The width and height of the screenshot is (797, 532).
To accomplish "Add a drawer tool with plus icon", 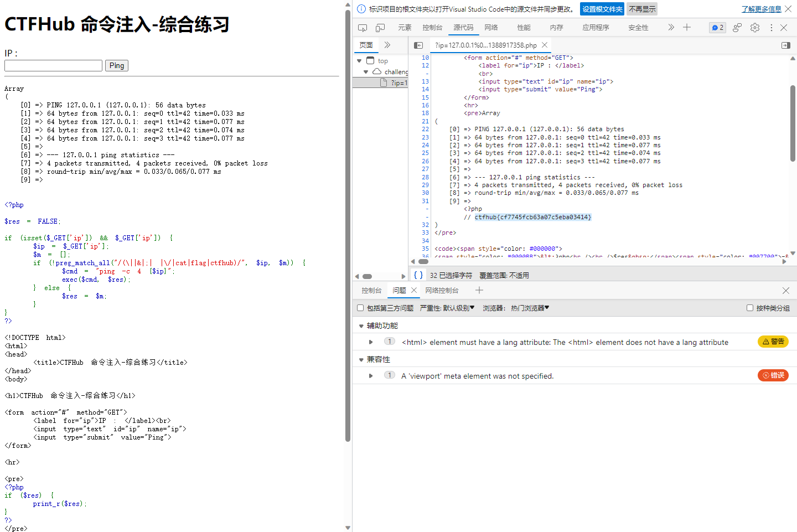I will tap(479, 290).
